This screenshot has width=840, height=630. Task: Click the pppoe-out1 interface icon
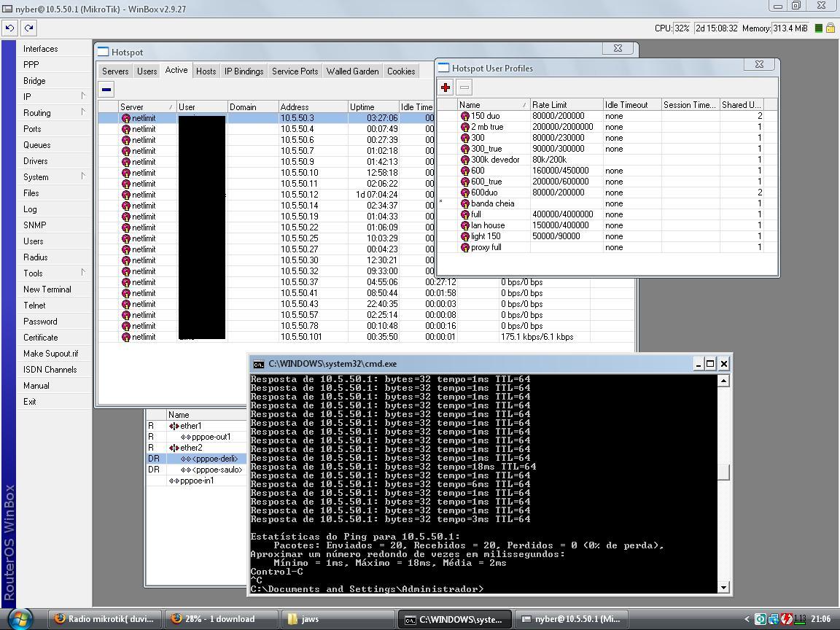(185, 437)
